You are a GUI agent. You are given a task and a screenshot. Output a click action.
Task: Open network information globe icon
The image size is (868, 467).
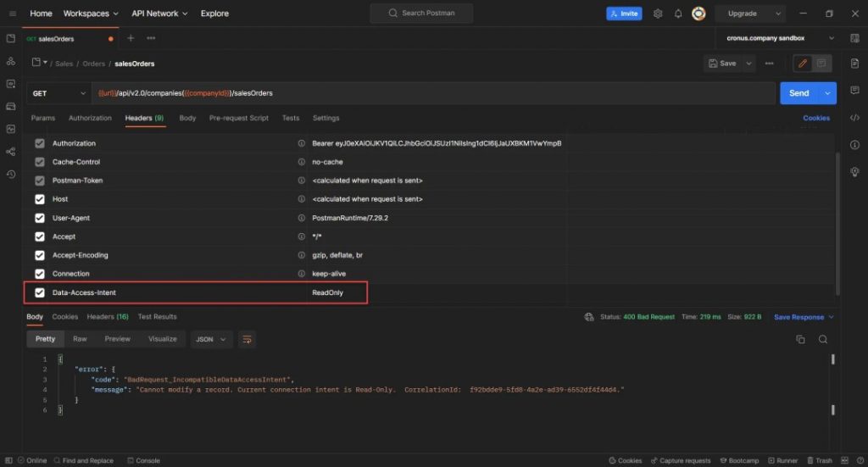(589, 317)
